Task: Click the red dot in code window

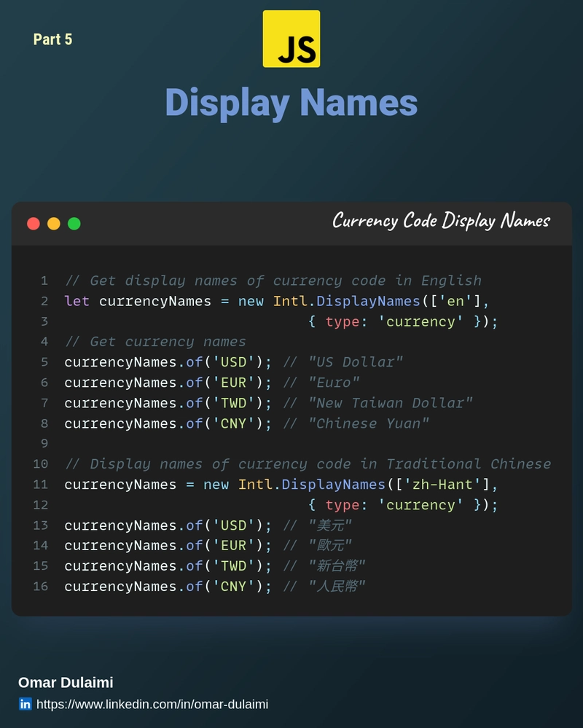Action: tap(34, 224)
